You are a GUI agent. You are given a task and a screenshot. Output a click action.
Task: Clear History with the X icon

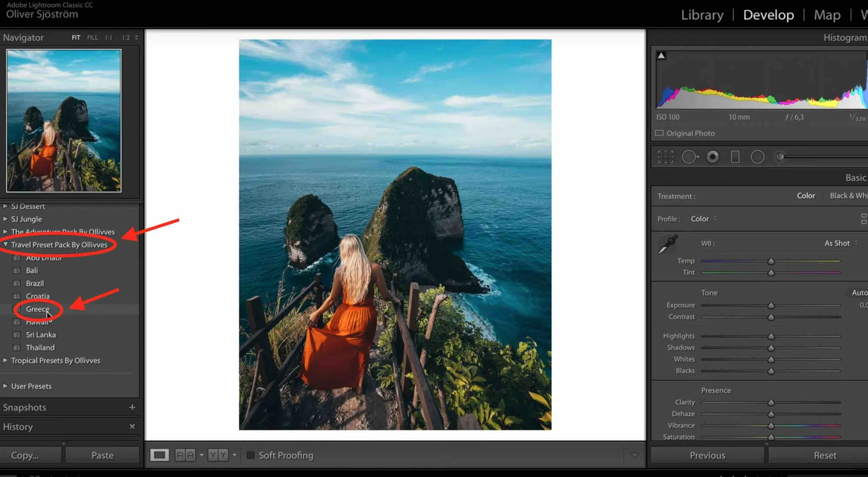tap(132, 426)
